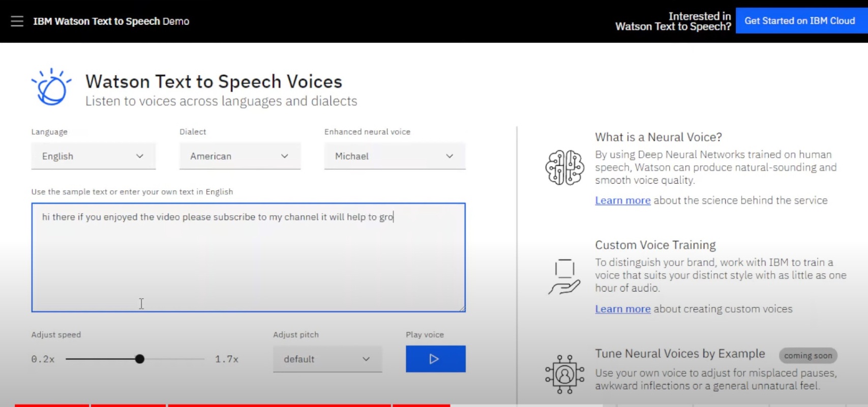This screenshot has height=407, width=868.
Task: Play the voice sample
Action: (435, 359)
